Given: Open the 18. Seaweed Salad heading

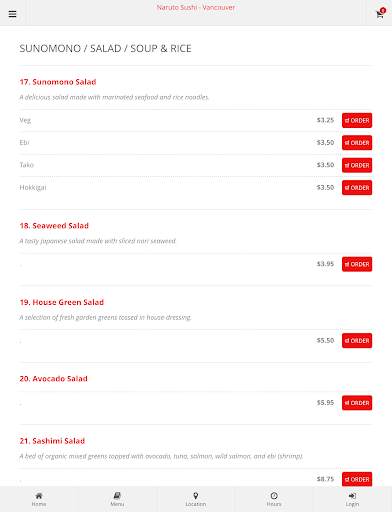Looking at the screenshot, I should pos(54,226).
